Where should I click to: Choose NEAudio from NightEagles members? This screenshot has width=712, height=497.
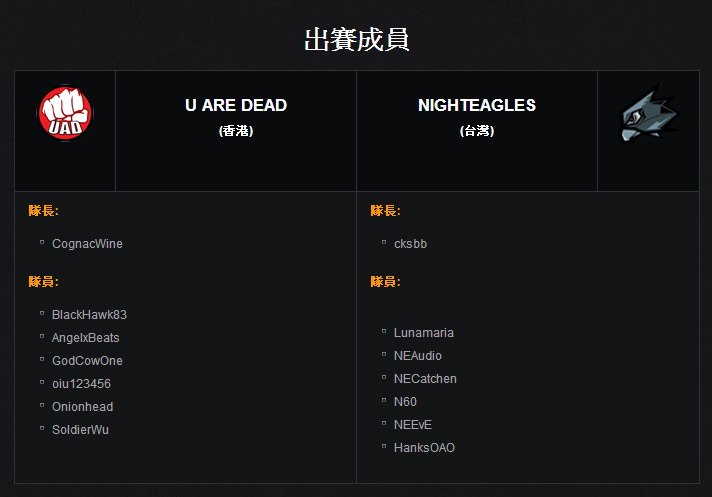[417, 356]
